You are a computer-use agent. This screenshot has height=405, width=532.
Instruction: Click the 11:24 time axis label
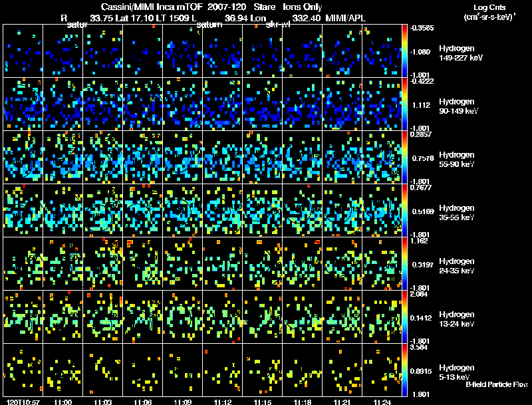pos(382,402)
